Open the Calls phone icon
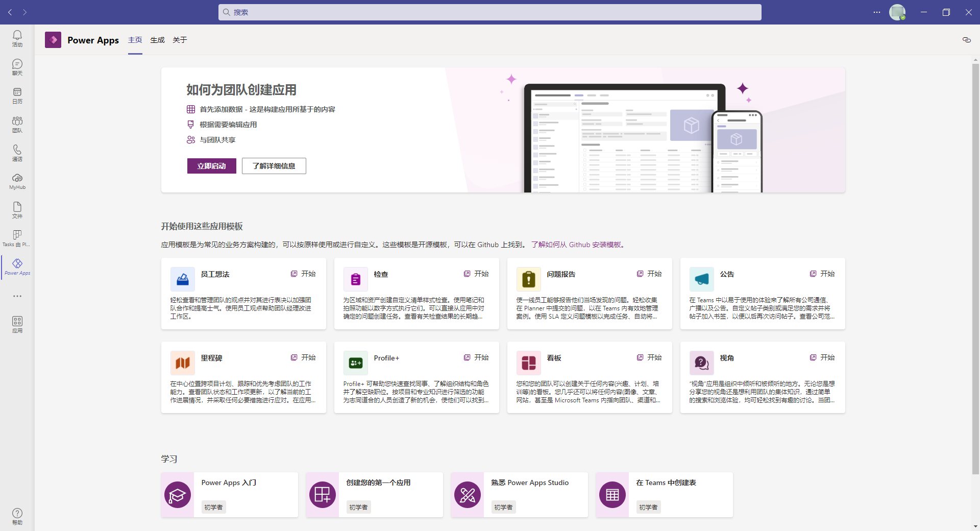Viewport: 980px width, 531px height. pos(17,153)
